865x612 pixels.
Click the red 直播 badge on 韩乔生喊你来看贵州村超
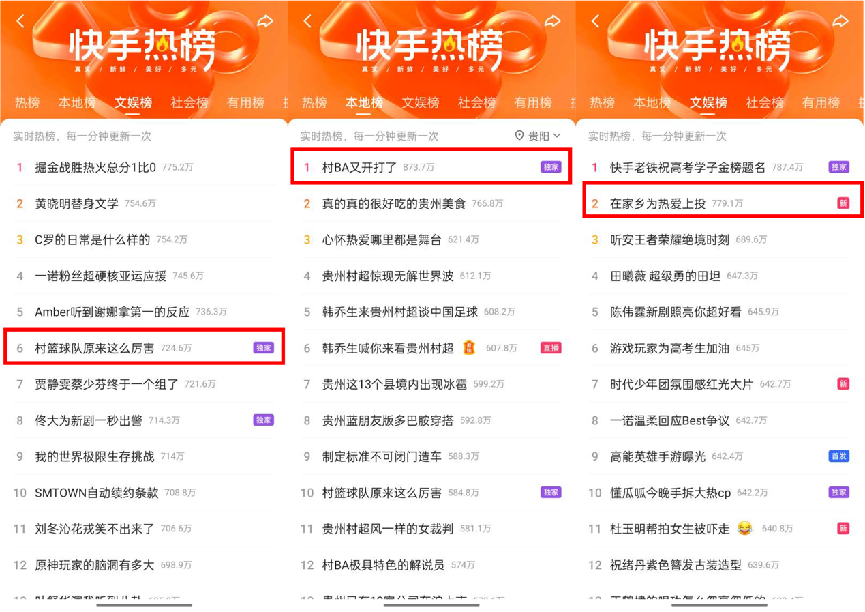(551, 348)
